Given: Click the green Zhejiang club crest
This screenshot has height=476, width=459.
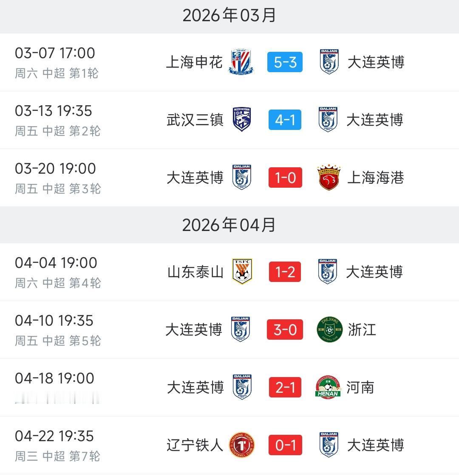Looking at the screenshot, I should tap(330, 330).
